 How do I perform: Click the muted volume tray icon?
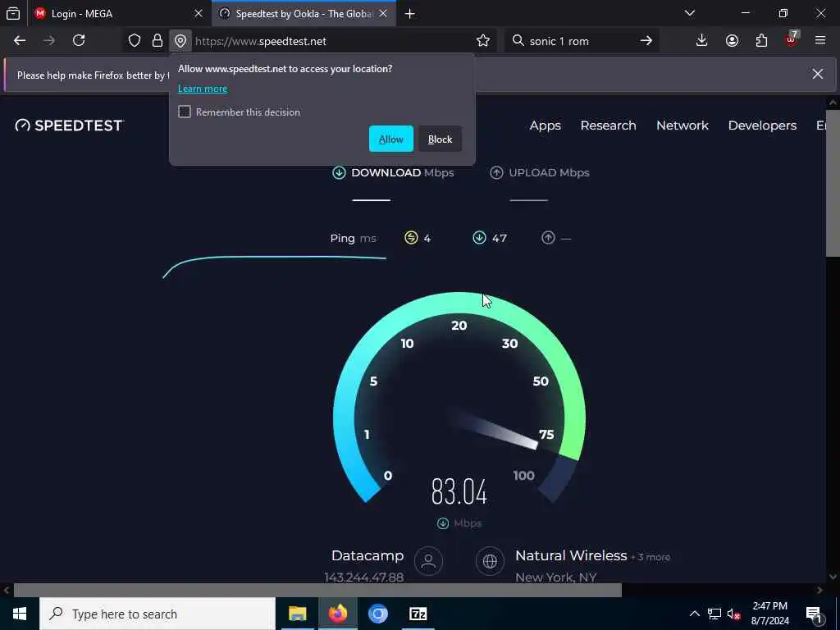[x=734, y=614]
